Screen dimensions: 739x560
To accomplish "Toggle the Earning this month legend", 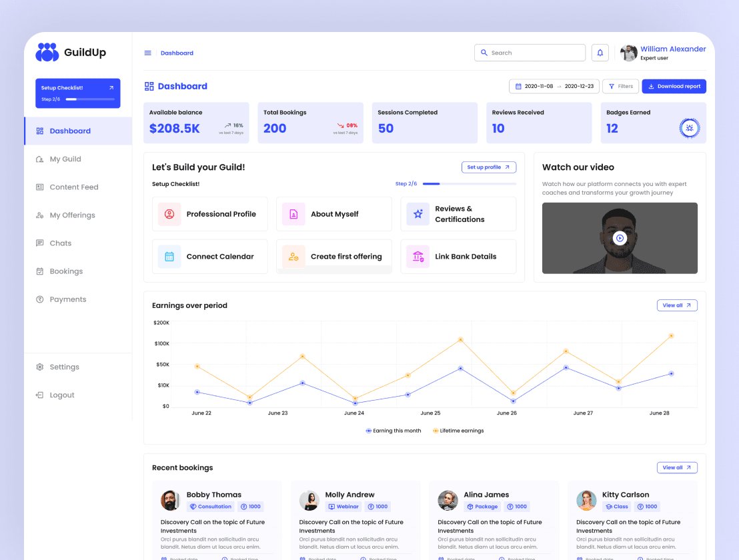I will (x=394, y=430).
